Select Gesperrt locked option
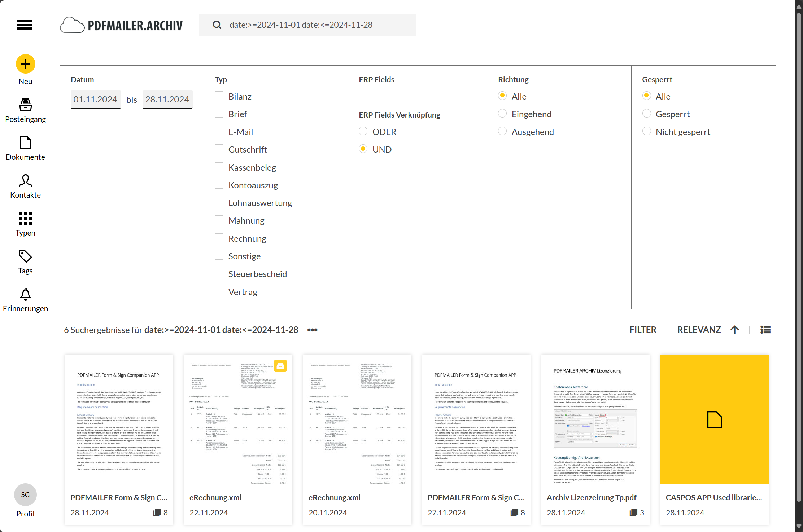This screenshot has height=532, width=803. click(x=647, y=114)
